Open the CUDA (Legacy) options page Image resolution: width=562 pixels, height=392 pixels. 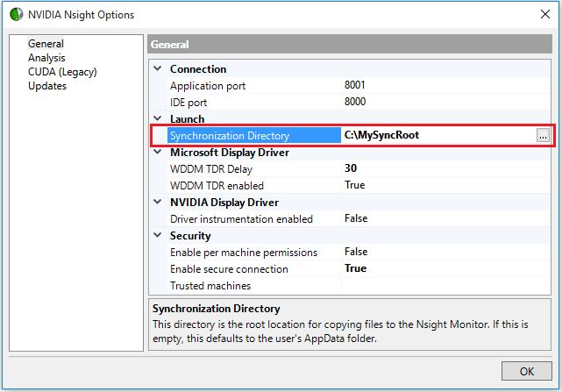(x=61, y=72)
